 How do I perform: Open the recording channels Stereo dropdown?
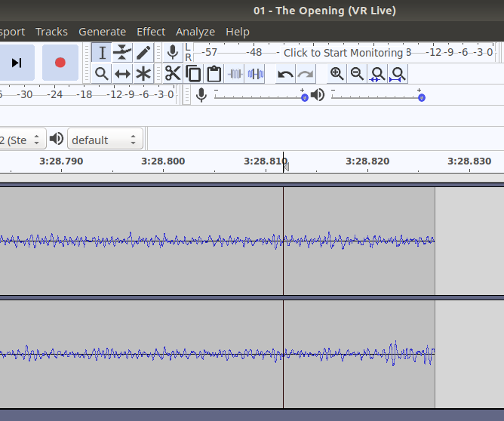pyautogui.click(x=21, y=140)
